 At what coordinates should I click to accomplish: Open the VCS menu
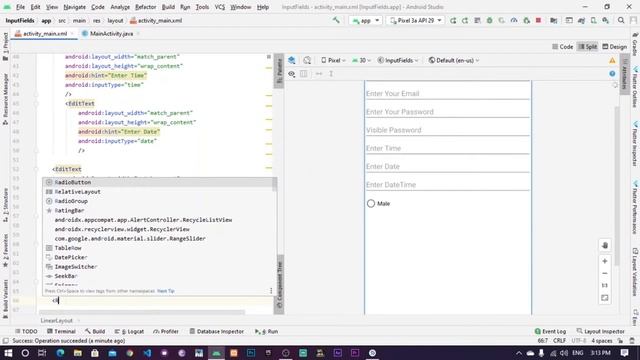(220, 7)
